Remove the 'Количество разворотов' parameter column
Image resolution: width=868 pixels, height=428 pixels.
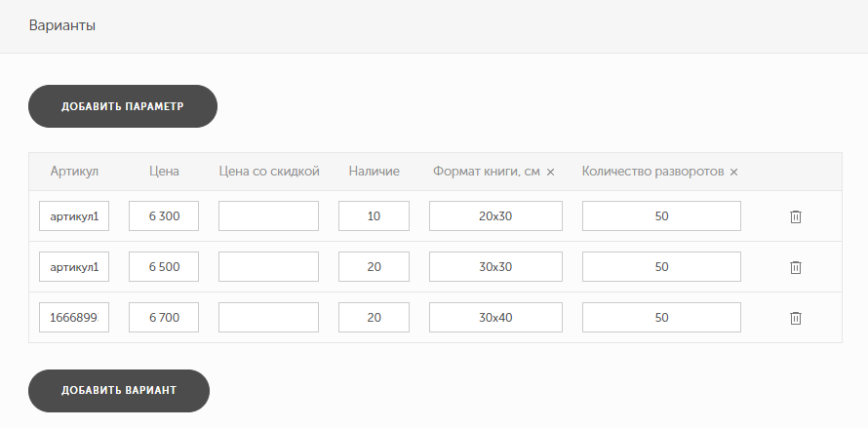tap(733, 173)
